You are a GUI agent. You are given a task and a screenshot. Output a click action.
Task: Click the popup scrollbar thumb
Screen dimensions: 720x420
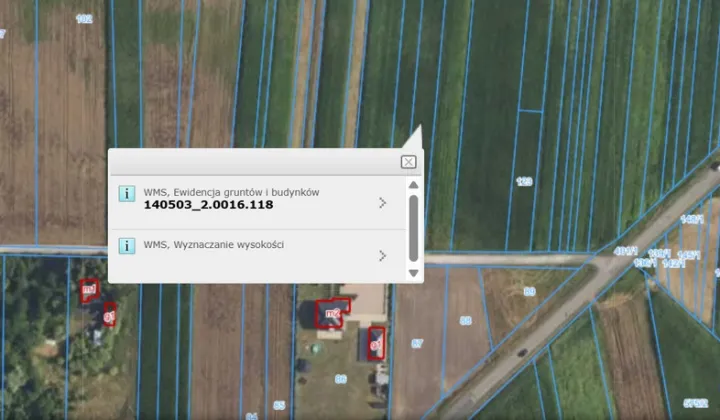pyautogui.click(x=413, y=228)
